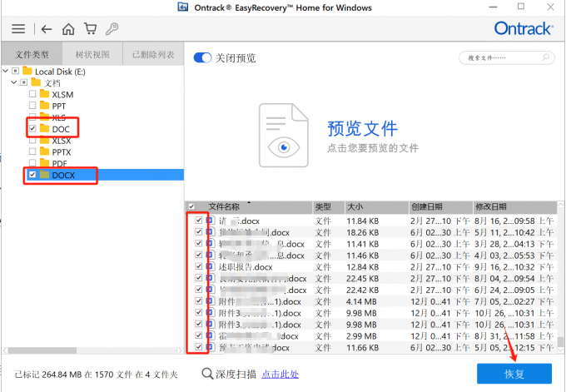Click the DOC folder icon
Viewport: 566px width, 392px height.
pos(44,128)
